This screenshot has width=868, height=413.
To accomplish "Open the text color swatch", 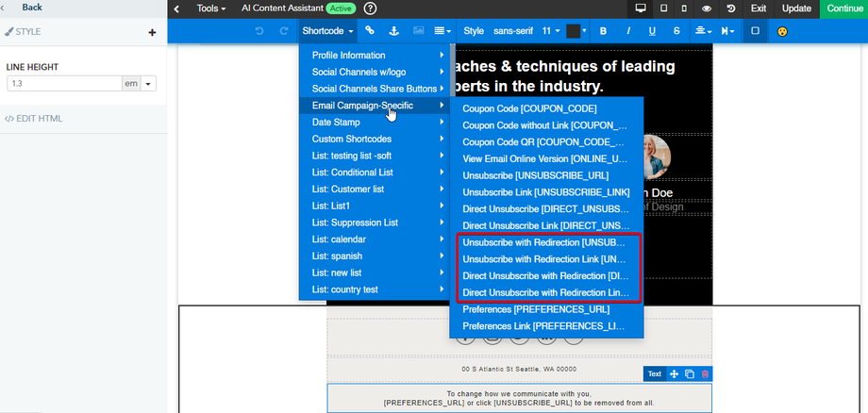I will (574, 31).
